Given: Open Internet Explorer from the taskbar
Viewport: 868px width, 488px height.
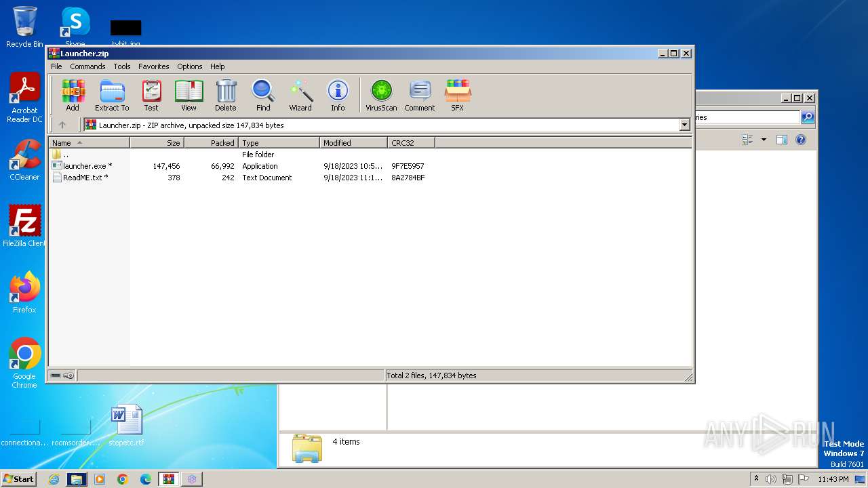Looking at the screenshot, I should pyautogui.click(x=54, y=479).
